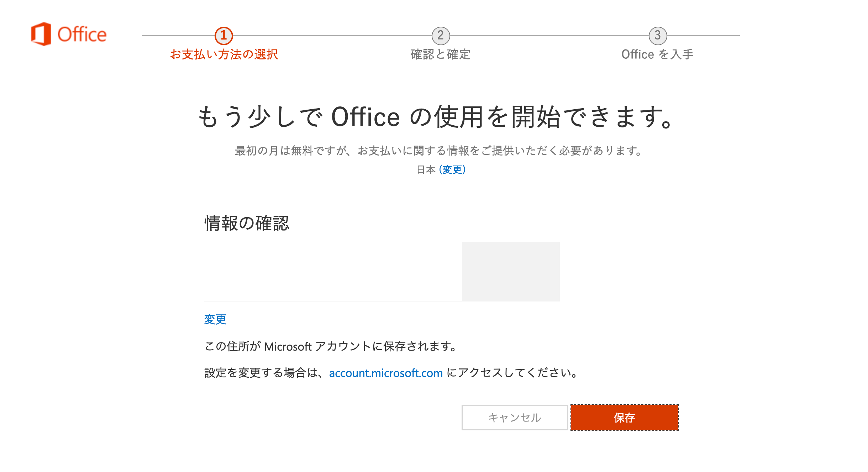Click the Microsoft アカウントに保存 notice text
The height and width of the screenshot is (472, 868).
(x=331, y=346)
